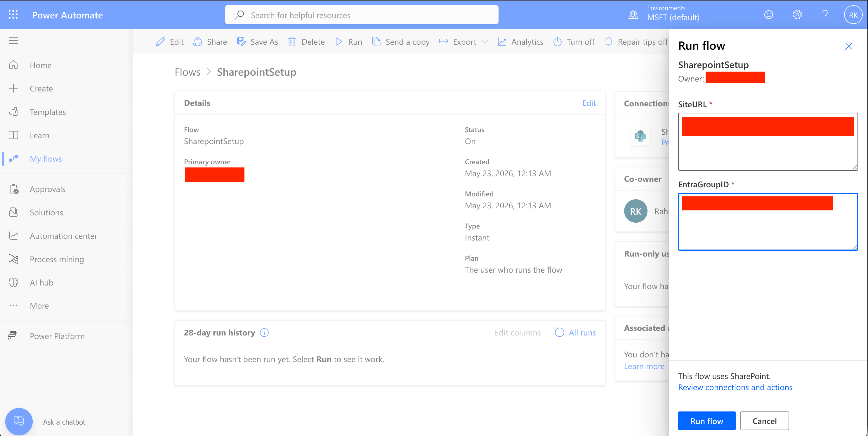
Task: Click the MSFT (default) environment selector
Action: [673, 17]
